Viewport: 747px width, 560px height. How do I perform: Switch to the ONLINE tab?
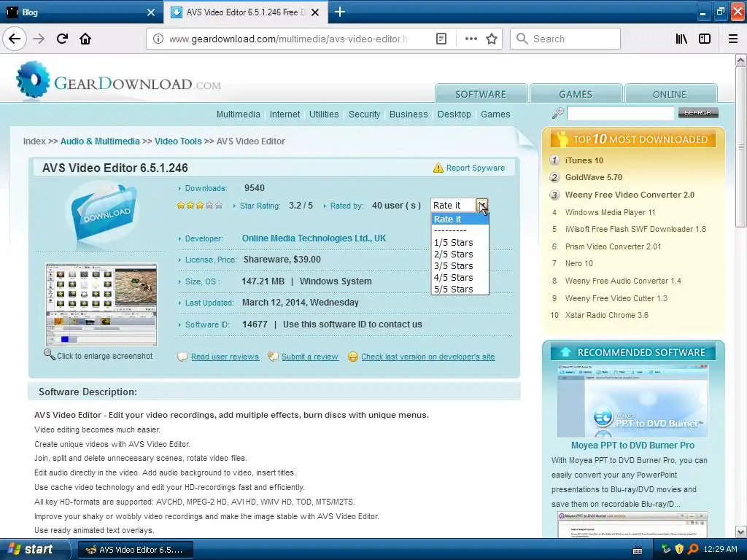point(670,94)
